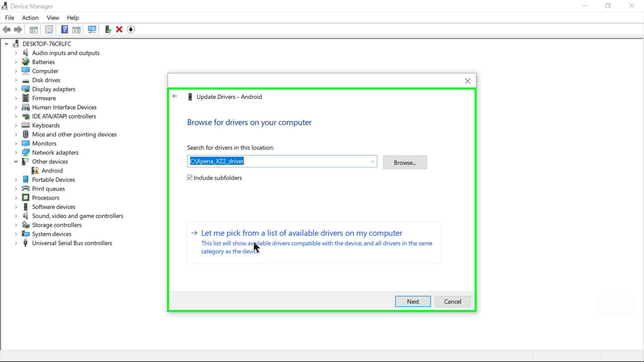Screen dimensions: 644x362
Task: Select the Computer tree item
Action: (45, 71)
